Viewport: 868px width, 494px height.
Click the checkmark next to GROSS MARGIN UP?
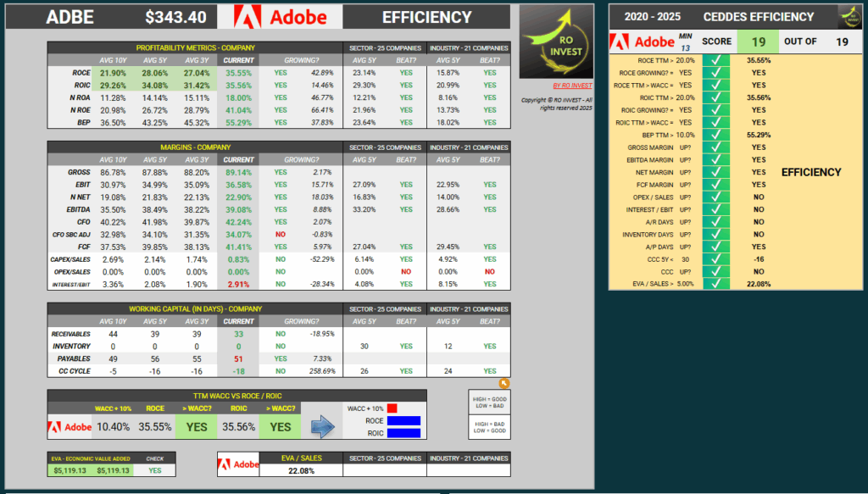[x=716, y=147]
